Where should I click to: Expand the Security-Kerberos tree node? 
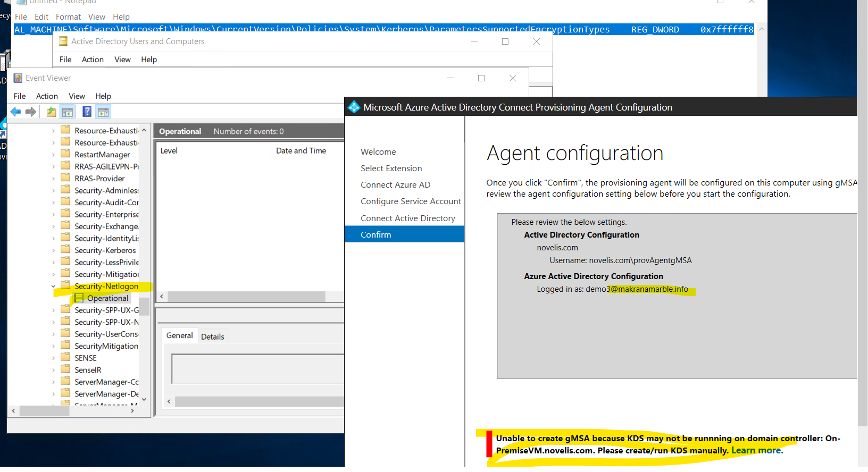53,250
